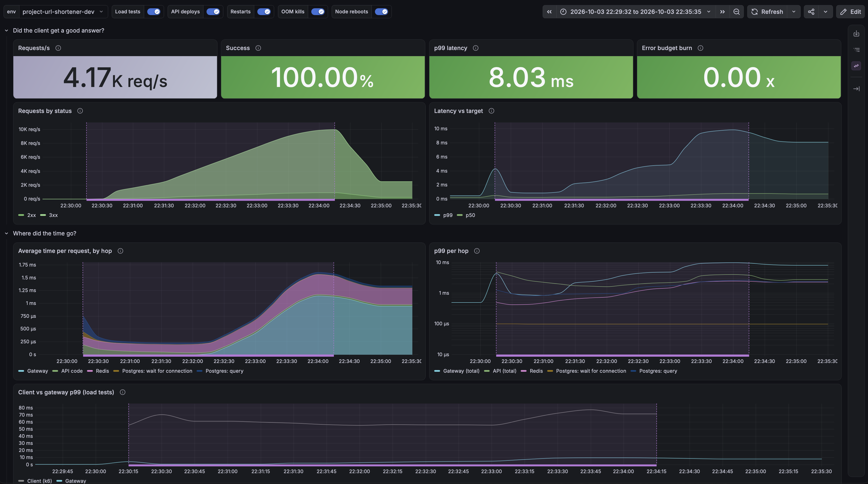Open outline list icon in right sidebar
The image size is (868, 484).
[x=856, y=50]
